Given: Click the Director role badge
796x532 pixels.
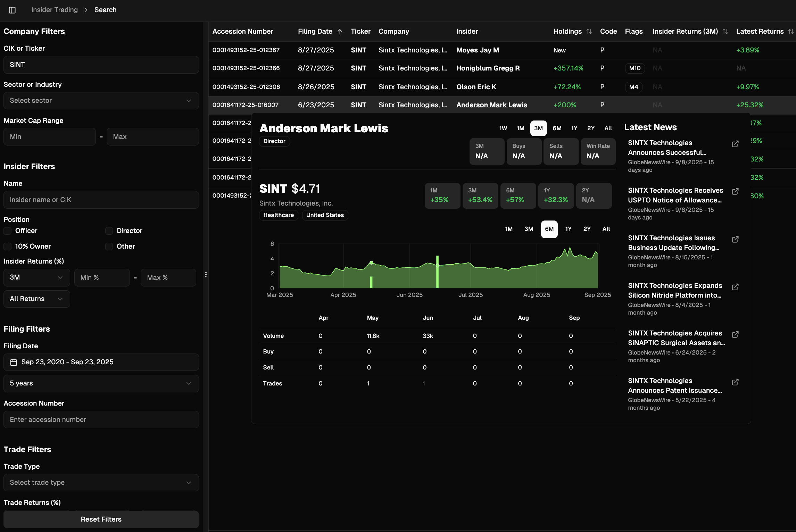Looking at the screenshot, I should (274, 141).
